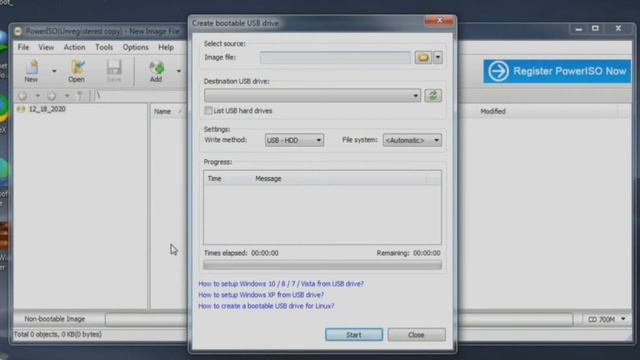Open Windows 10/8/7/Vista USB setup link
This screenshot has width=640, height=360.
pos(281,284)
